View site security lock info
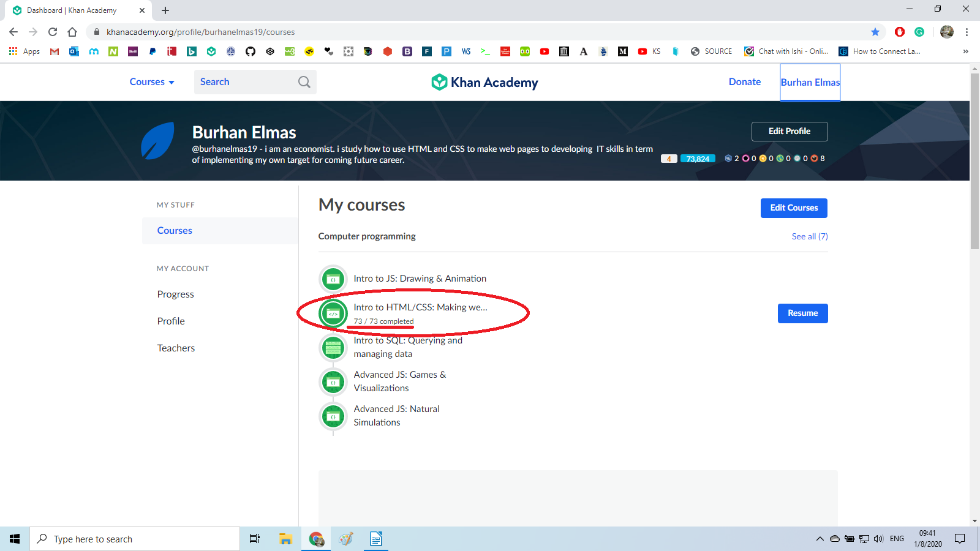This screenshot has height=551, width=980. (x=97, y=32)
